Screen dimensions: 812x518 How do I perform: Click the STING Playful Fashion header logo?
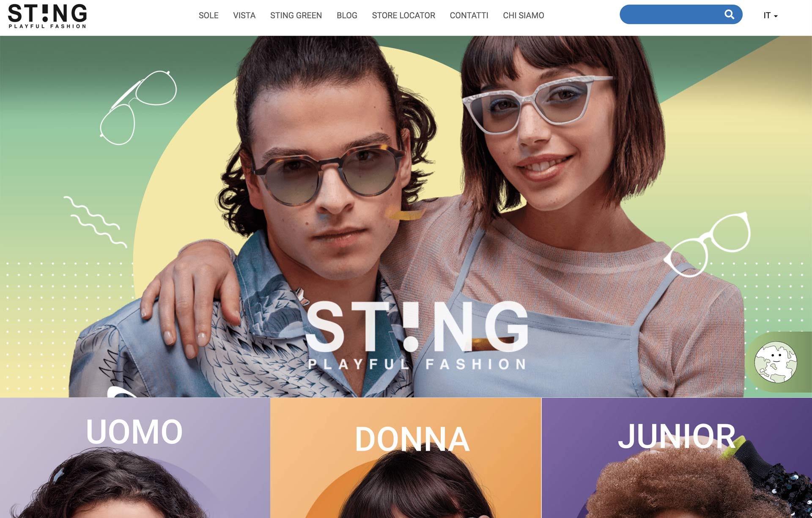pyautogui.click(x=47, y=16)
